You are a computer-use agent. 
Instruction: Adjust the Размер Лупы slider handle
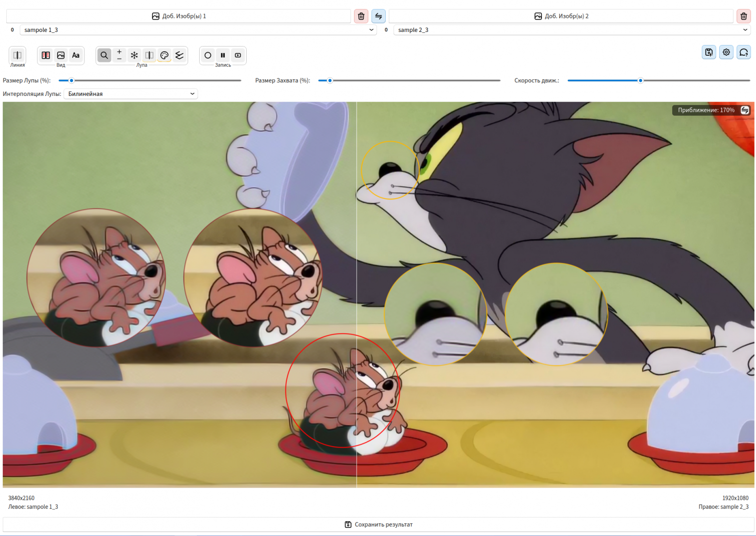coord(71,80)
